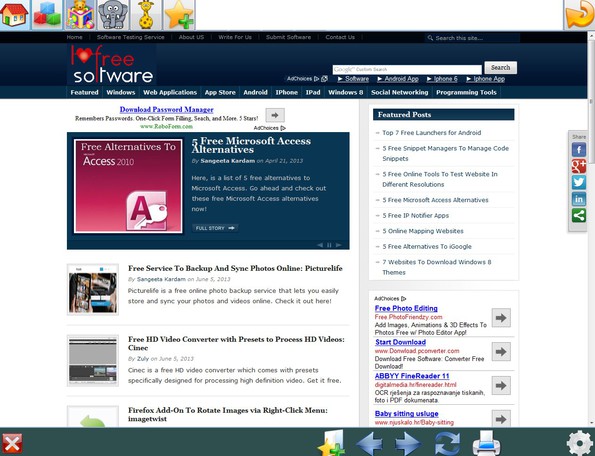Click arrow beside ABBYY FineReader 11 ad
Image resolution: width=595 pixels, height=456 pixels.
tap(501, 385)
